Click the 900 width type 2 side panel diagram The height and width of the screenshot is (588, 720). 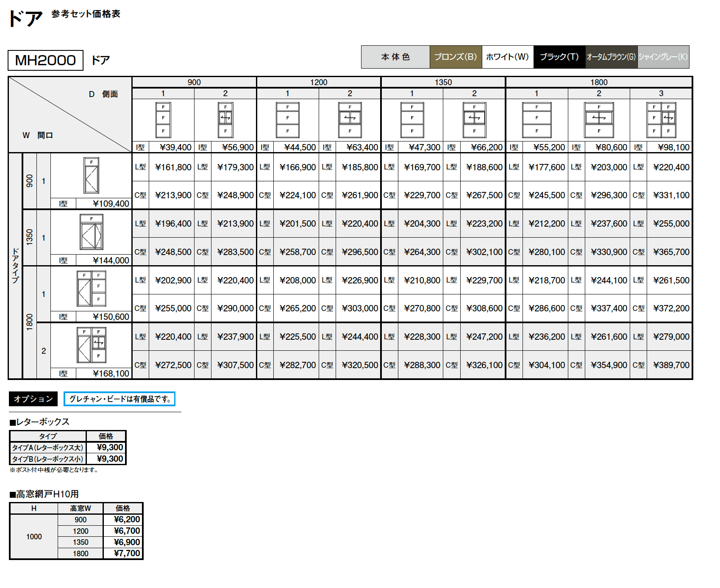(x=225, y=120)
